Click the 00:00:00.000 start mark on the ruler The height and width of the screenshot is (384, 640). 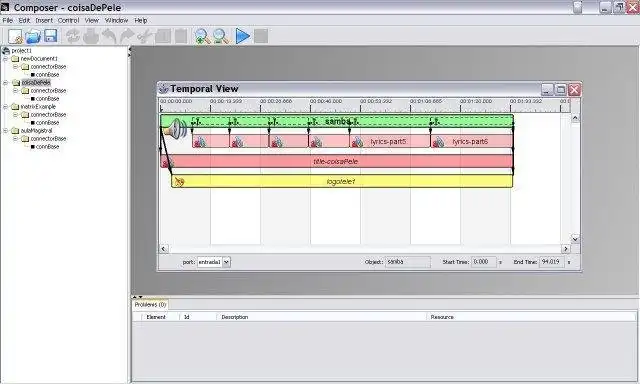[176, 101]
